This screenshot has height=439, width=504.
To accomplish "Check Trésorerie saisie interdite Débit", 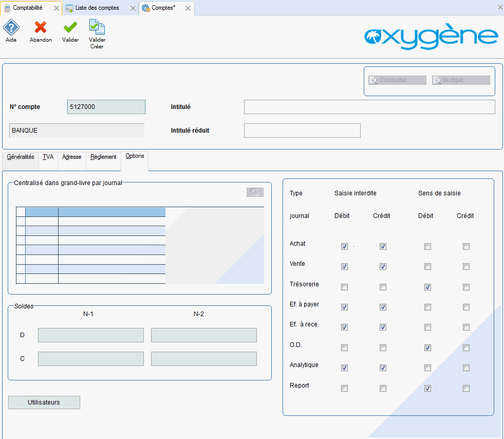I will [x=344, y=287].
